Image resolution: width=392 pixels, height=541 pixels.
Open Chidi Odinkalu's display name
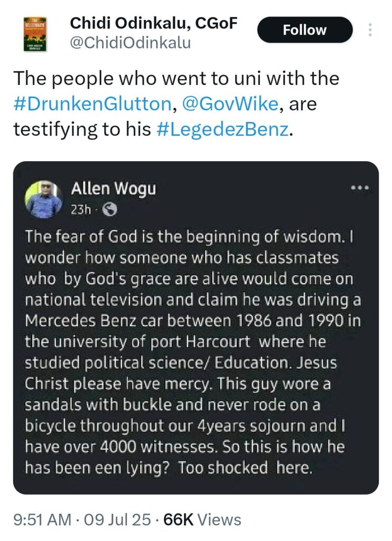(152, 23)
